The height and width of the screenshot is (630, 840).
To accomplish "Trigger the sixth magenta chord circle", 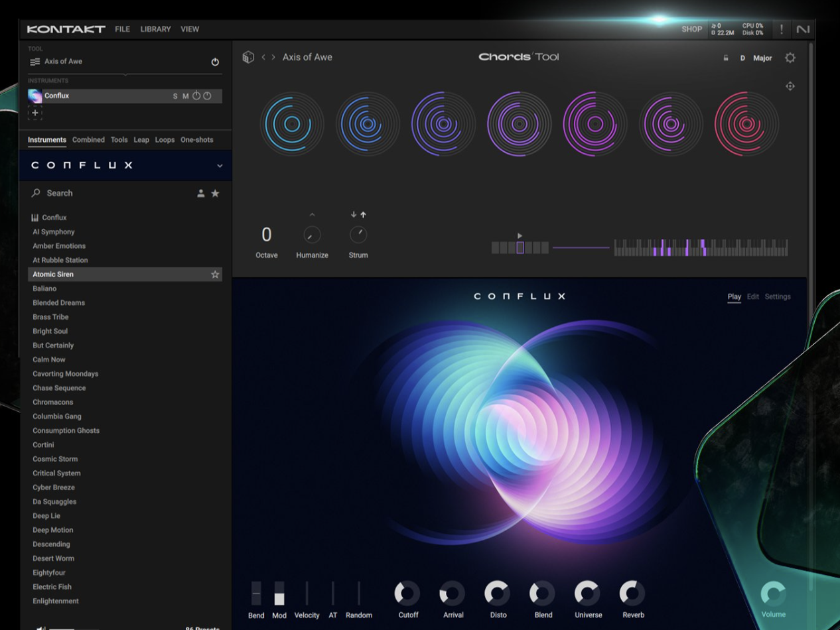I will (671, 124).
